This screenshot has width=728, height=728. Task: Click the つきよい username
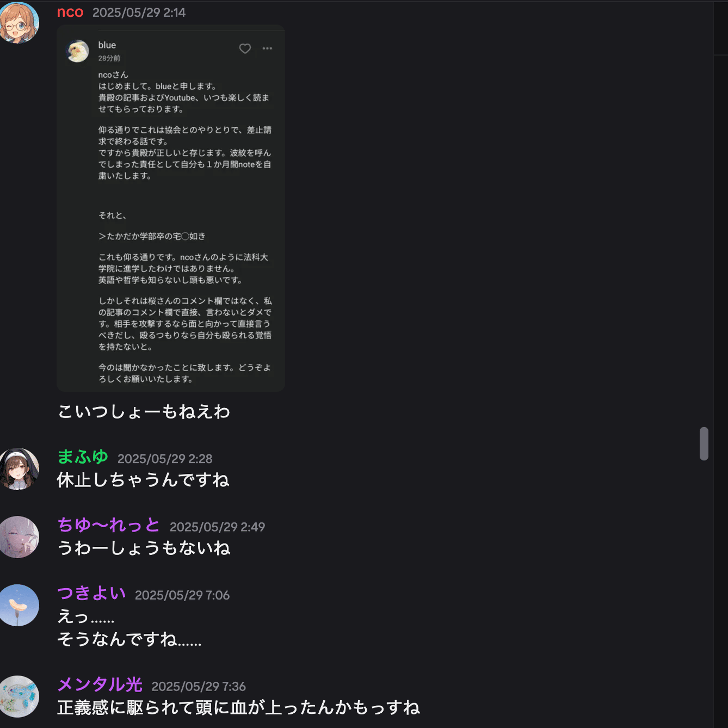pyautogui.click(x=91, y=593)
